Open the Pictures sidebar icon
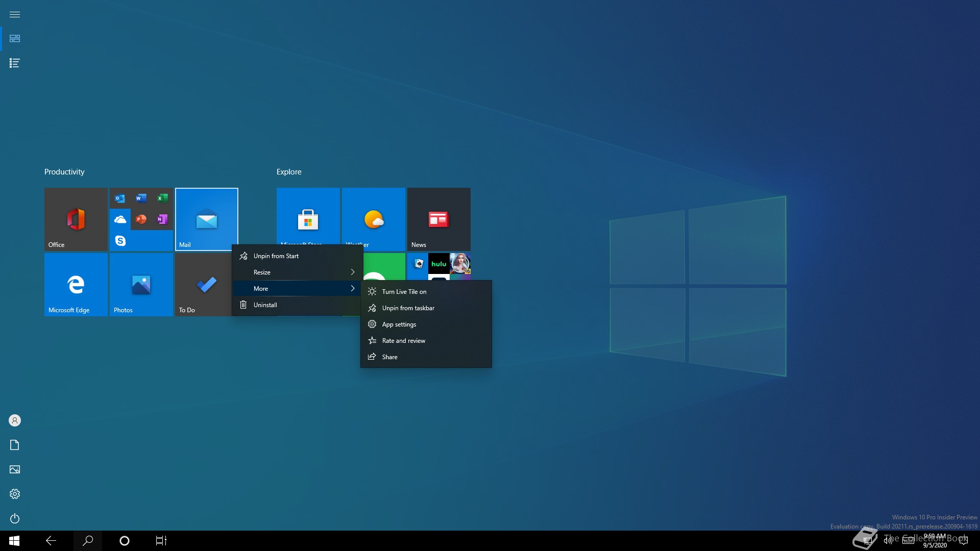The image size is (980, 551). 15,469
